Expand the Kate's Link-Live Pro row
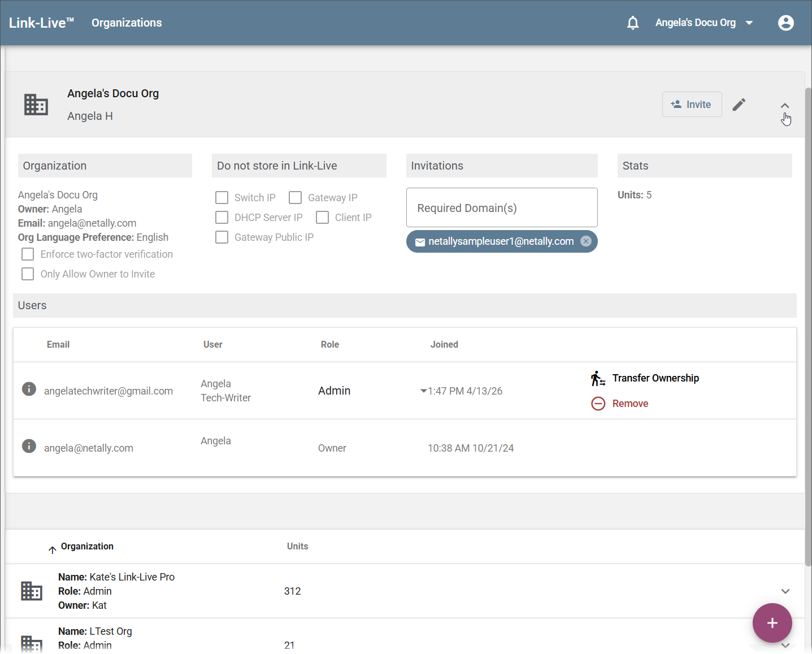The width and height of the screenshot is (812, 654). click(x=785, y=591)
